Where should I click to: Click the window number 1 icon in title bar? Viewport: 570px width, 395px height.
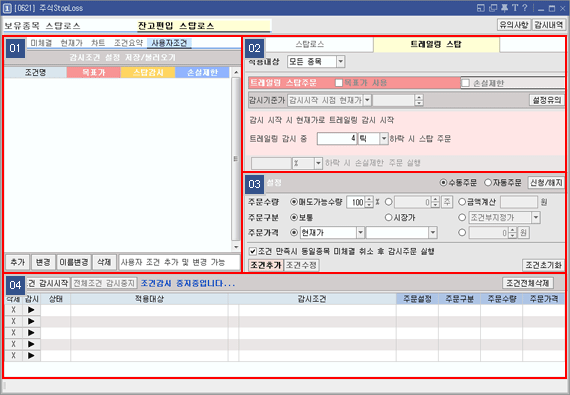[7, 8]
